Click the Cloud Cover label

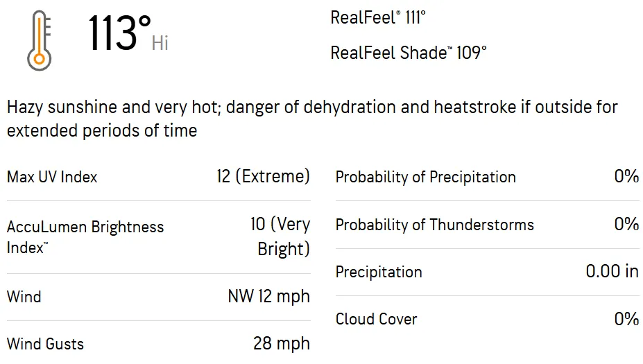(x=376, y=319)
